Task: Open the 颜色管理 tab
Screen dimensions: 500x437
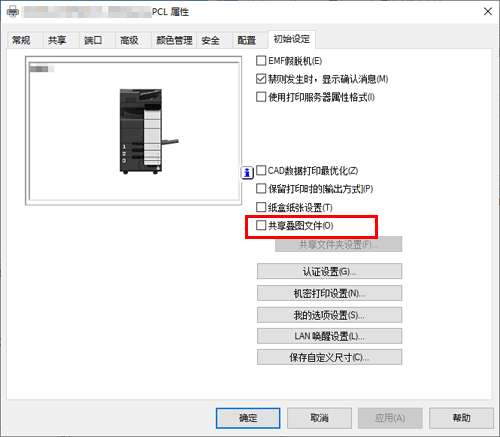Action: 174,41
